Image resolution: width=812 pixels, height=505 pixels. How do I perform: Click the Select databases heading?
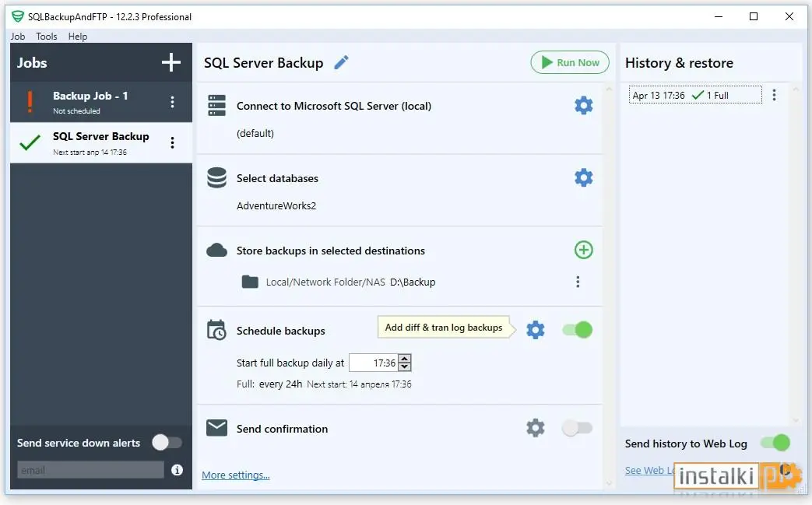coord(278,178)
